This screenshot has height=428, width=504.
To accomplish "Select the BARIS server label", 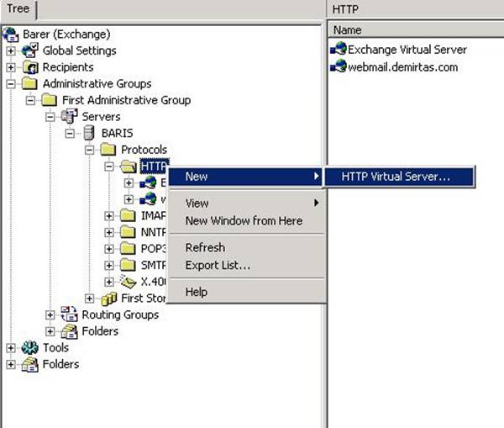I will click(x=118, y=133).
